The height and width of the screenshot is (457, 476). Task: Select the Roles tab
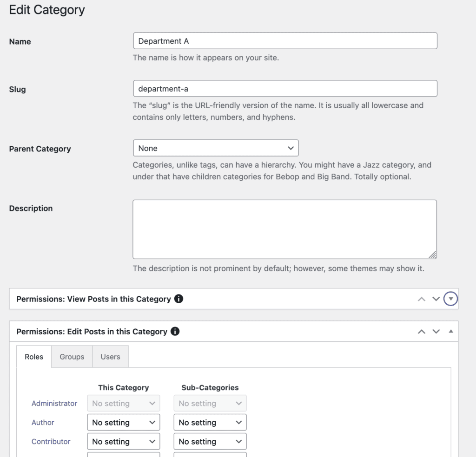(x=33, y=356)
